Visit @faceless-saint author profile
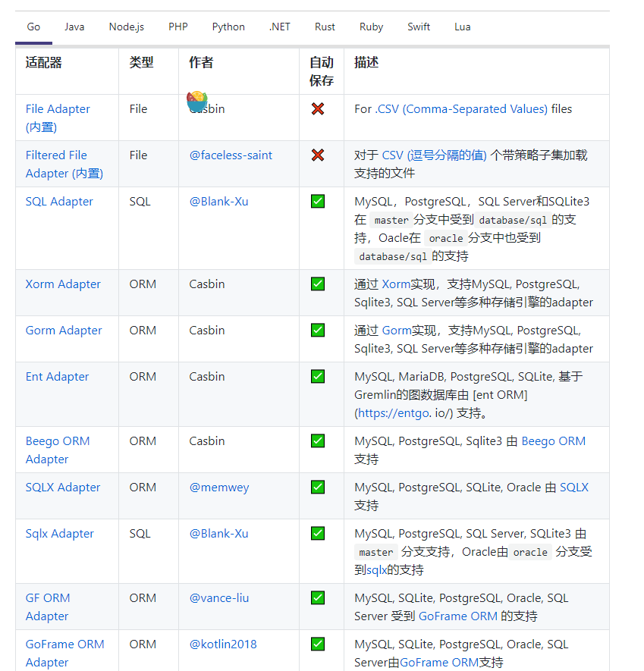Screen dimensions: 644x671 point(231,155)
